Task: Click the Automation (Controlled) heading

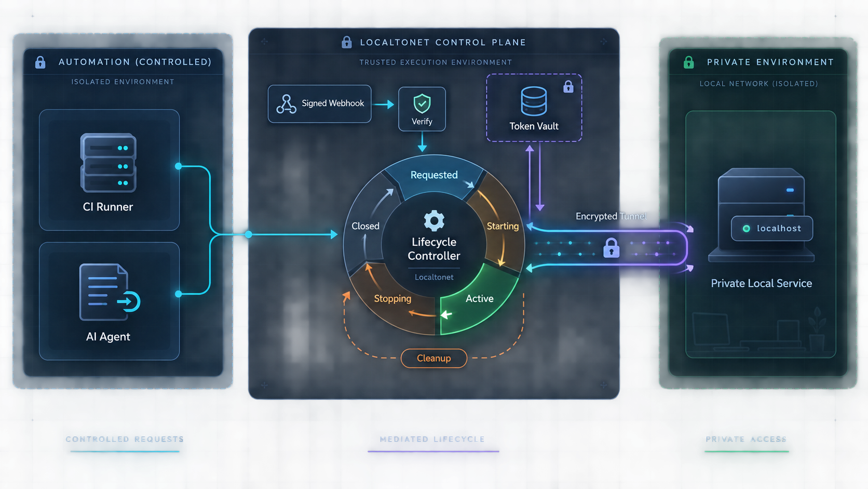Action: (x=135, y=62)
